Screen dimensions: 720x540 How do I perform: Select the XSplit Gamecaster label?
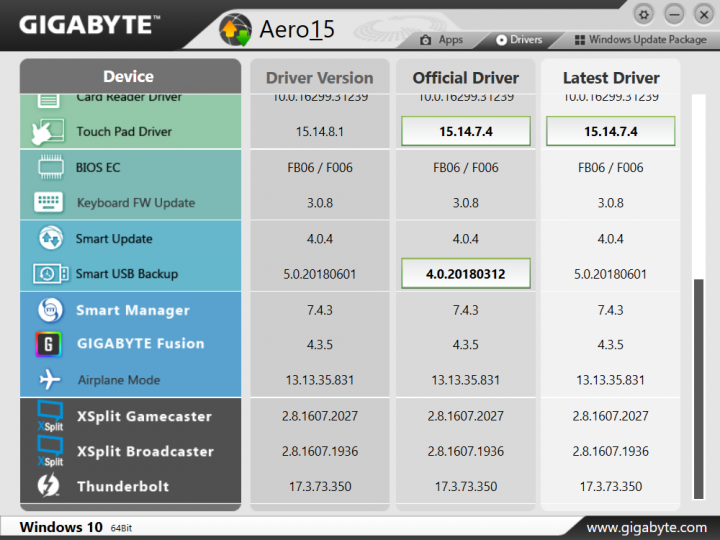[144, 416]
